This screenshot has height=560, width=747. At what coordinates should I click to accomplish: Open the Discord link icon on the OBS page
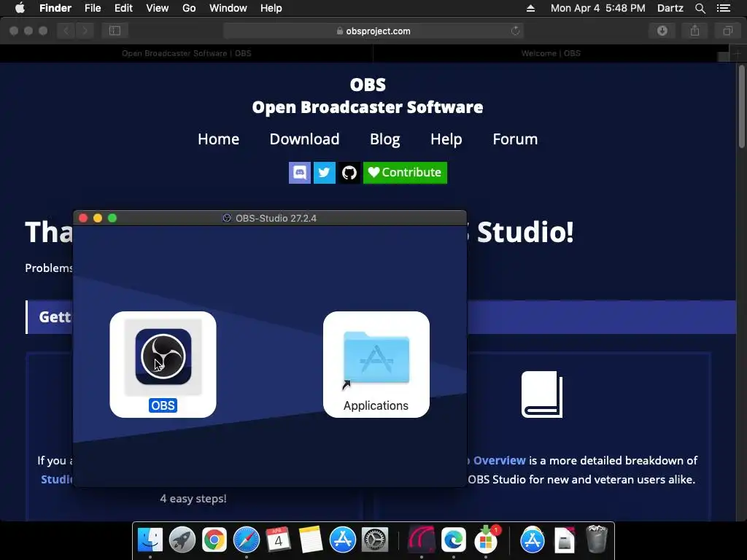coord(300,172)
